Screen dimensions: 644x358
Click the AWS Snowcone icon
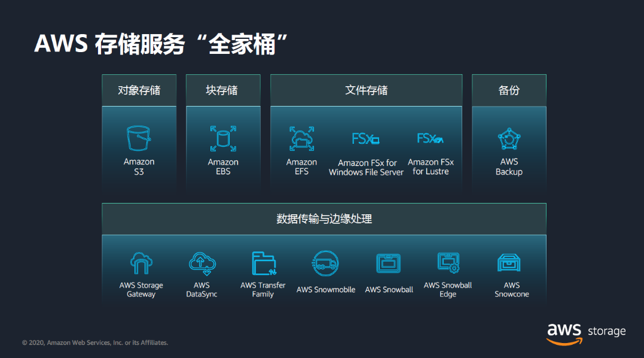[509, 263]
